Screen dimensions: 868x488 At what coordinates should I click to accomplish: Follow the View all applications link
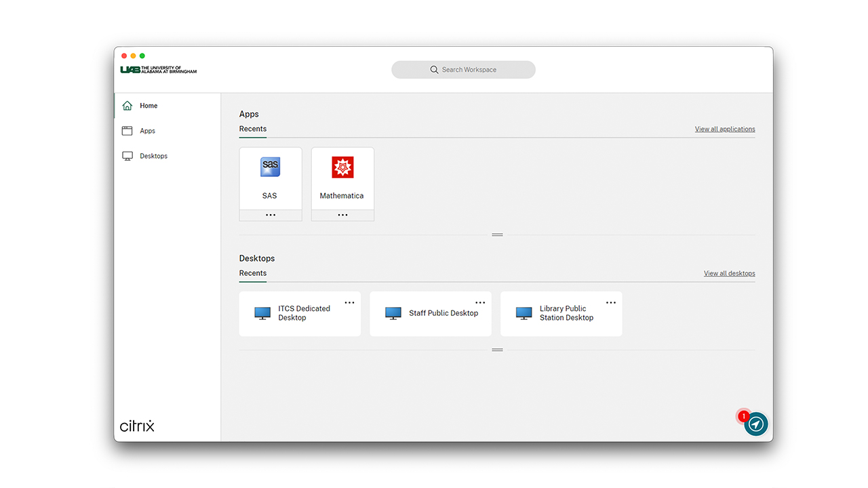click(x=724, y=129)
